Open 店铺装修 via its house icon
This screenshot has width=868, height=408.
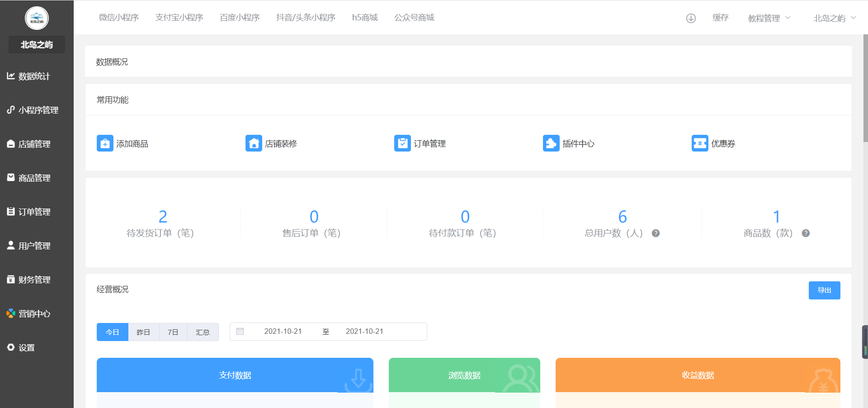[253, 143]
